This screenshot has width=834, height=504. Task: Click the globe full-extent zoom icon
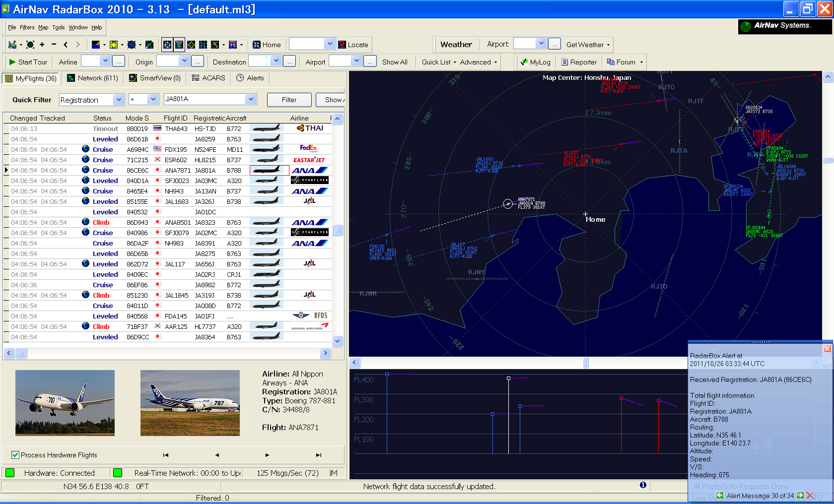(x=30, y=45)
